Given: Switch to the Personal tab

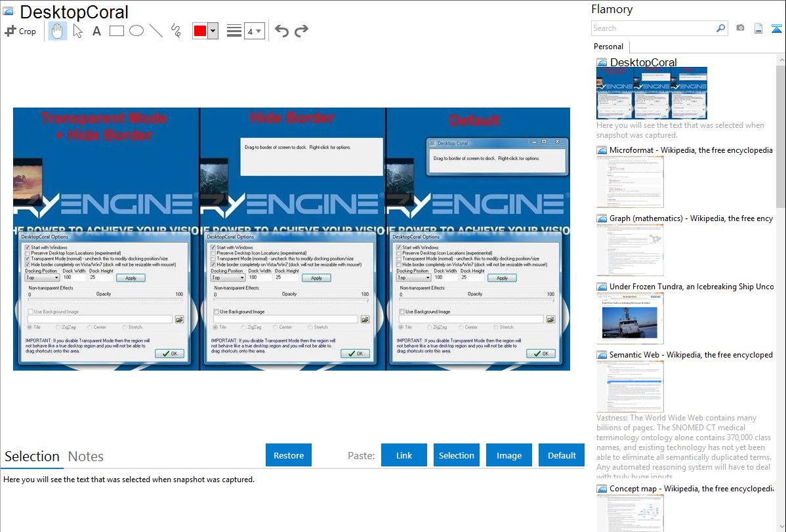Looking at the screenshot, I should 608,46.
